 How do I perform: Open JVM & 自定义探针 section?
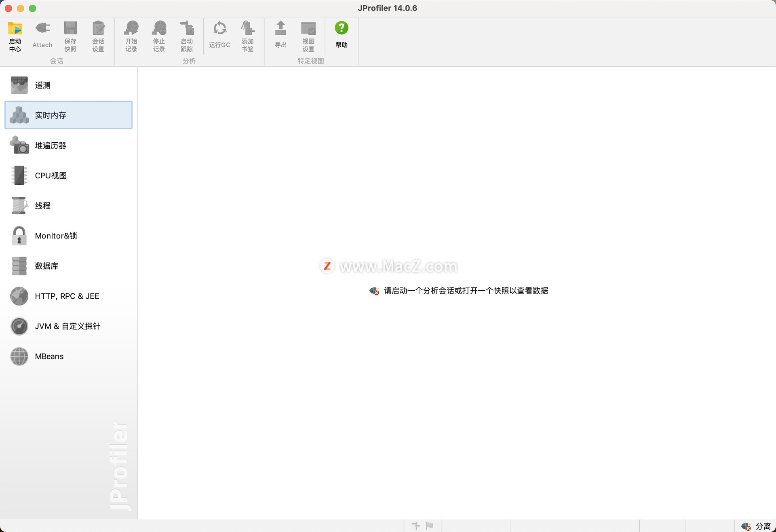click(x=68, y=326)
